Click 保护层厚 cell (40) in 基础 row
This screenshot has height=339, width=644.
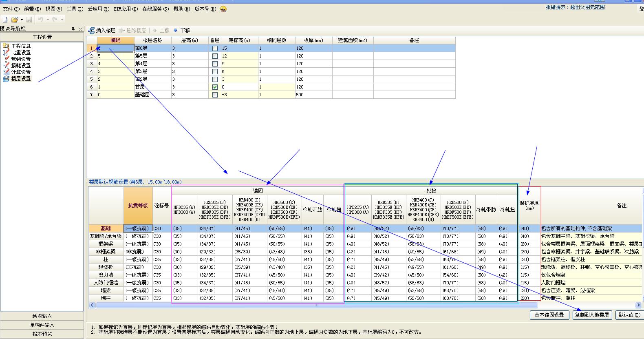pyautogui.click(x=529, y=228)
